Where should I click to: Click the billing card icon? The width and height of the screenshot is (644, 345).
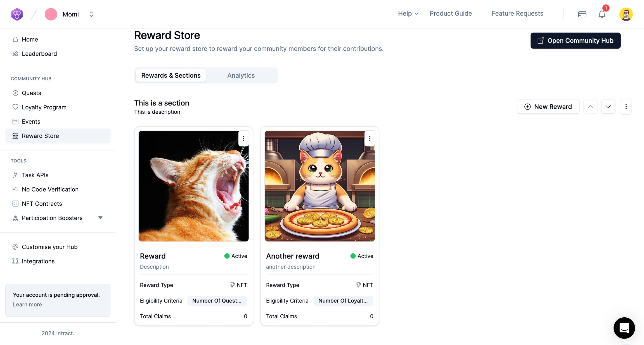582,14
